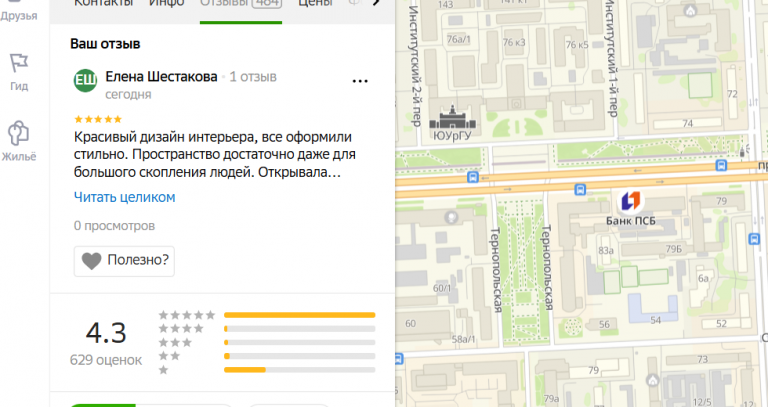
Task: Open Елена Шестакова's profile name
Action: pyautogui.click(x=161, y=77)
